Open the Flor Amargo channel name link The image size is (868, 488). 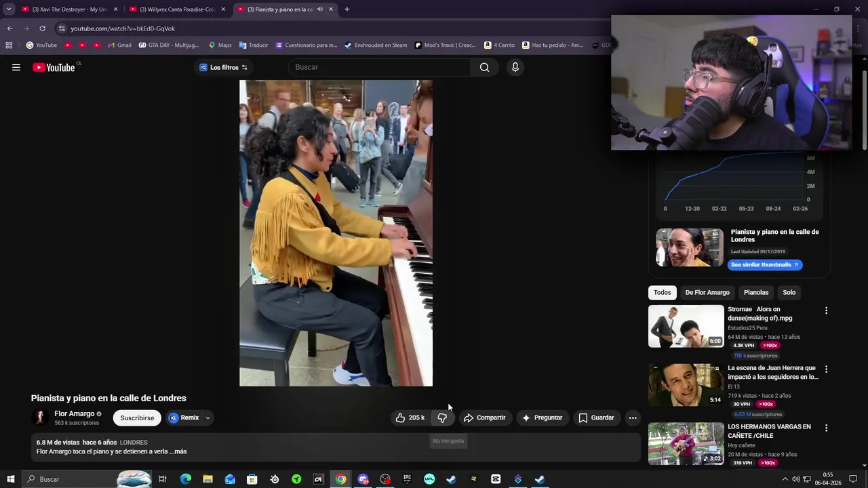[x=75, y=413]
